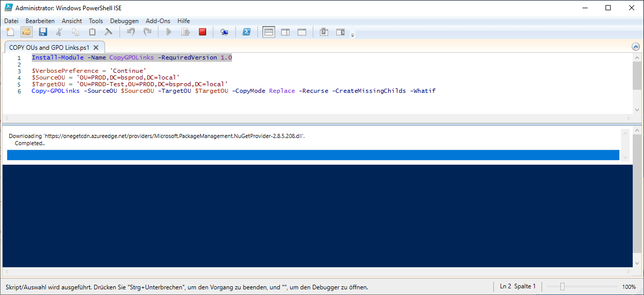Click the Paste clipboard icon
Image resolution: width=644 pixels, height=295 pixels.
click(x=92, y=32)
